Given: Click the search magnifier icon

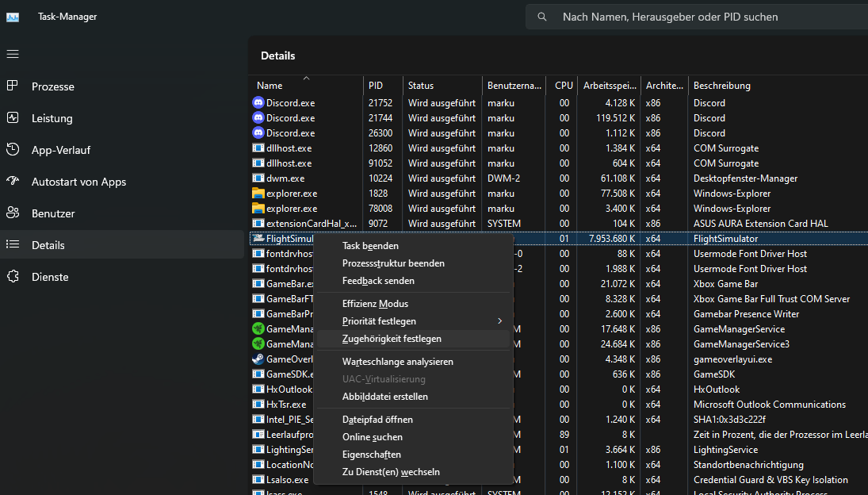Looking at the screenshot, I should [x=542, y=17].
